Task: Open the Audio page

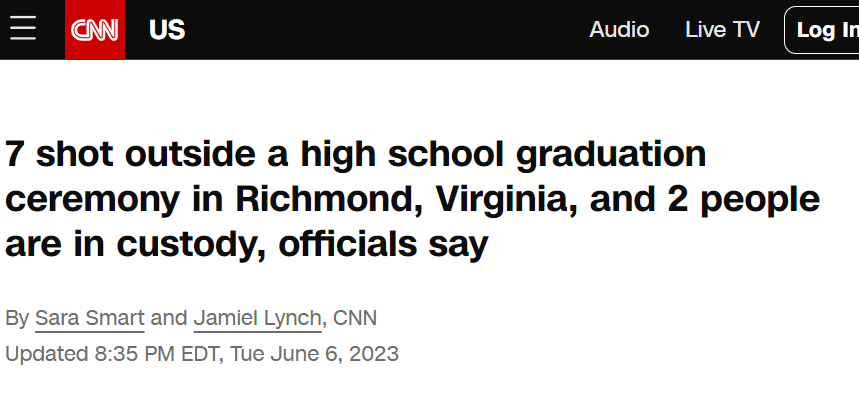Action: click(619, 30)
